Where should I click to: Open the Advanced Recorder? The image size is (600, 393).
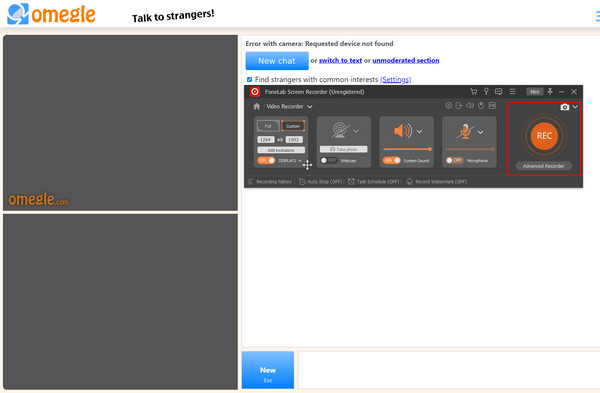tap(543, 166)
